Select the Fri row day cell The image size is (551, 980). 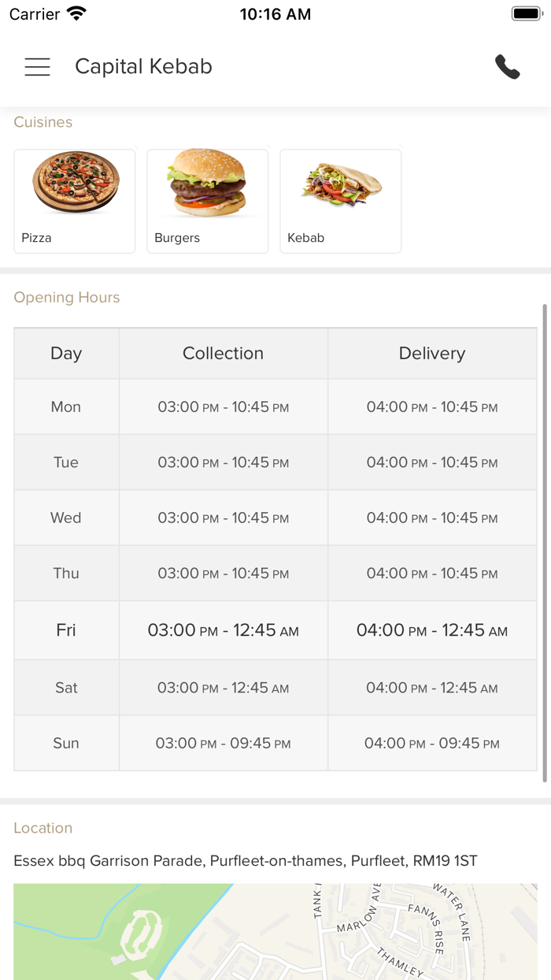coord(66,630)
